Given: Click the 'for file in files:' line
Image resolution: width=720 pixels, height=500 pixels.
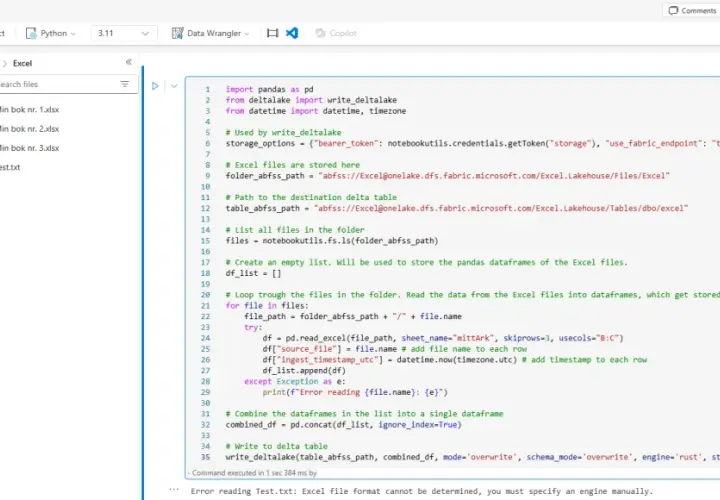Looking at the screenshot, I should pyautogui.click(x=267, y=306).
